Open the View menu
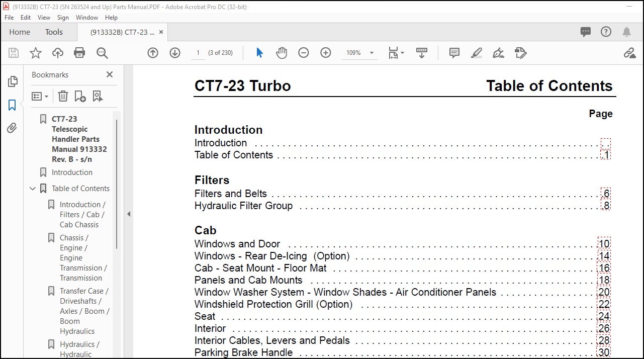The width and height of the screenshot is (644, 359). click(44, 17)
